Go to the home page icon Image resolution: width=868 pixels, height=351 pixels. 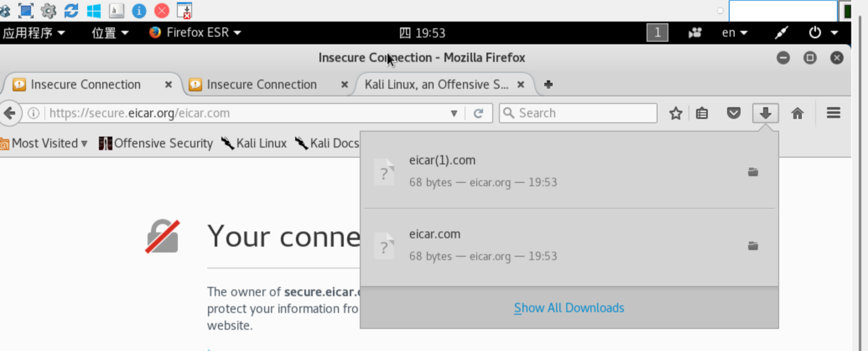pos(798,113)
